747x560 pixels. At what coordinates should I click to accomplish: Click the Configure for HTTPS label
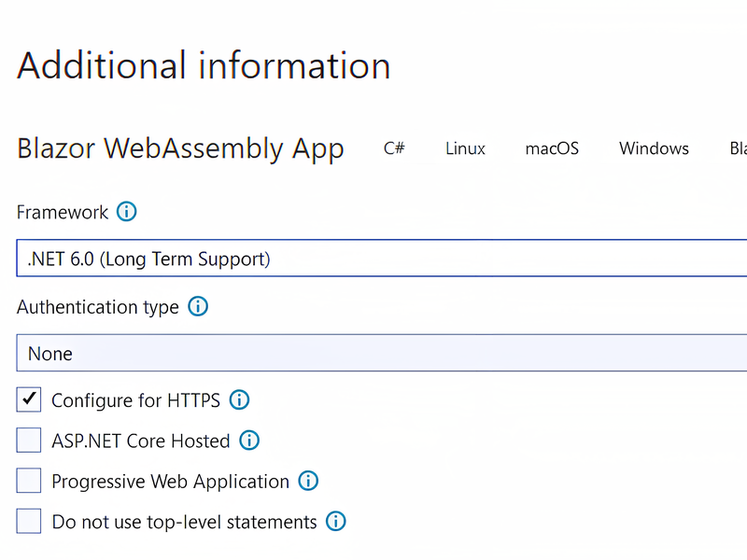135,401
